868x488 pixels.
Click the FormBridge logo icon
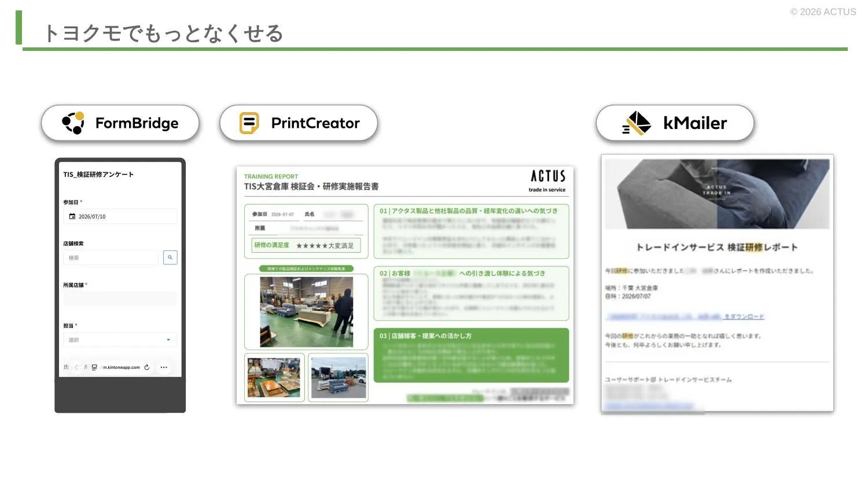tap(73, 123)
